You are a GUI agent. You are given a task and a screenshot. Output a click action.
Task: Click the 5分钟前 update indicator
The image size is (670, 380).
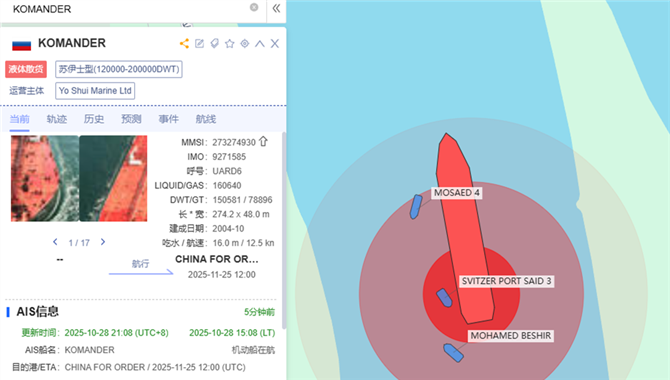(x=259, y=312)
